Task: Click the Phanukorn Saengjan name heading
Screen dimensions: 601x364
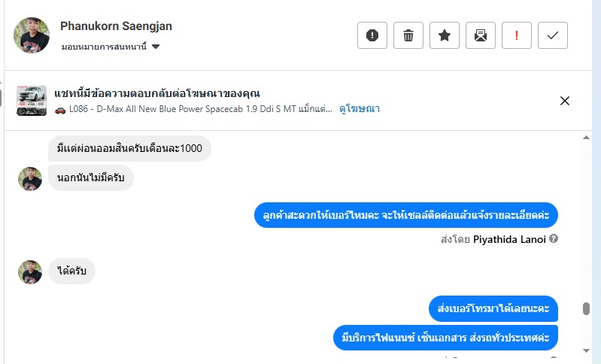Action: [x=116, y=26]
